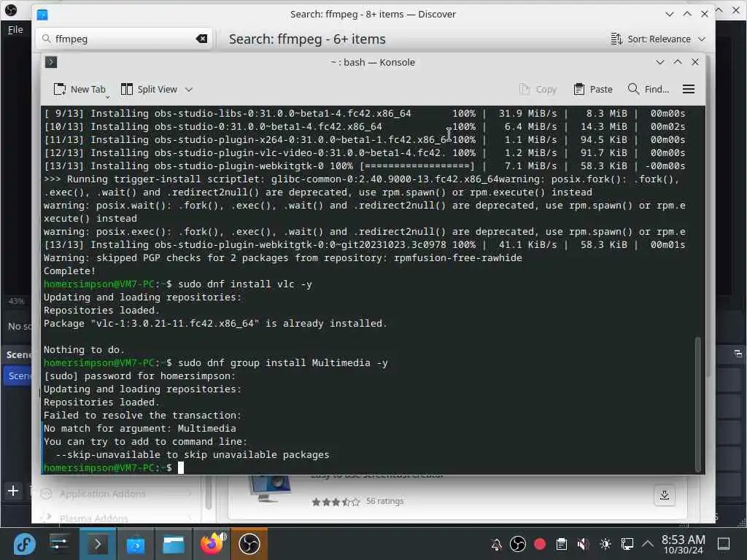Launch Firefox from the taskbar
The width and height of the screenshot is (747, 560).
[212, 544]
